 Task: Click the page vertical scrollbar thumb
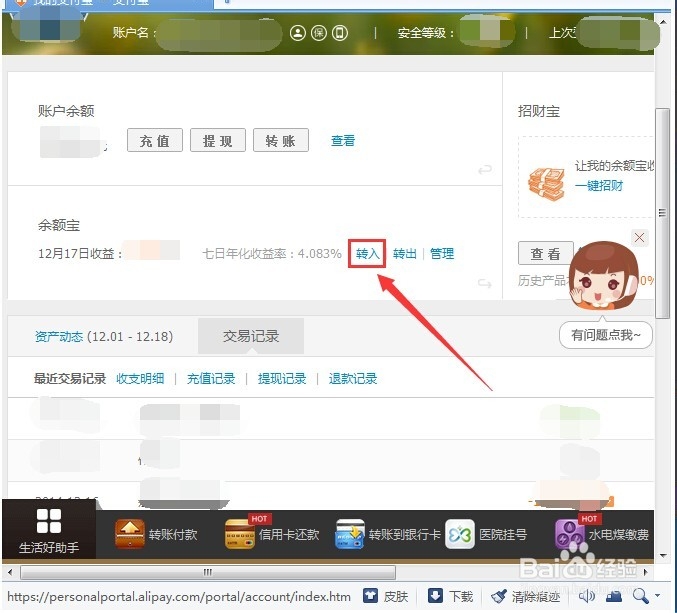point(662,213)
